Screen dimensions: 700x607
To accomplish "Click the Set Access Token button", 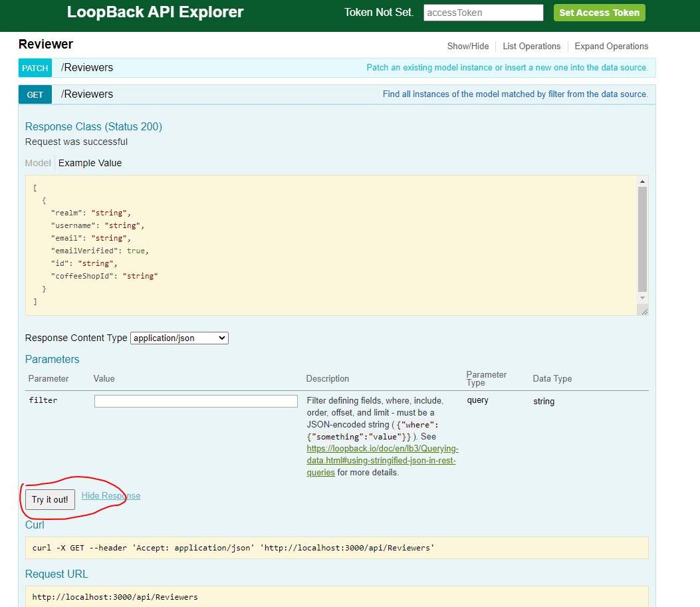I will coord(599,13).
